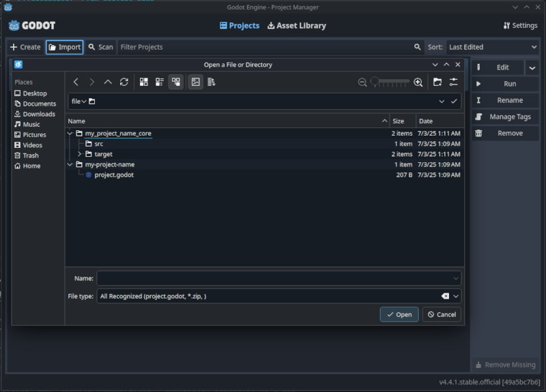Clear the File type filter icon
This screenshot has height=392, width=546.
coord(445,296)
